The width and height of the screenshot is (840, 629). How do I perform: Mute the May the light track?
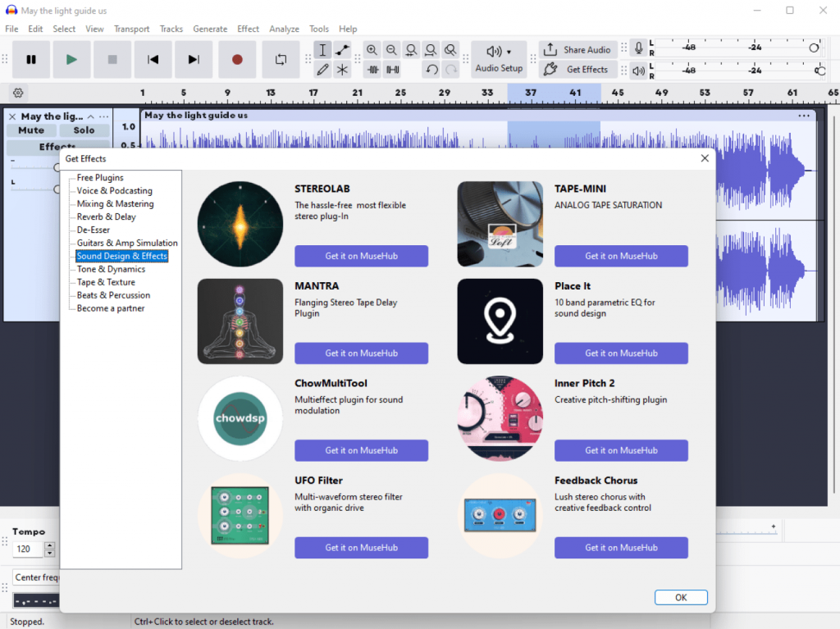click(x=31, y=130)
